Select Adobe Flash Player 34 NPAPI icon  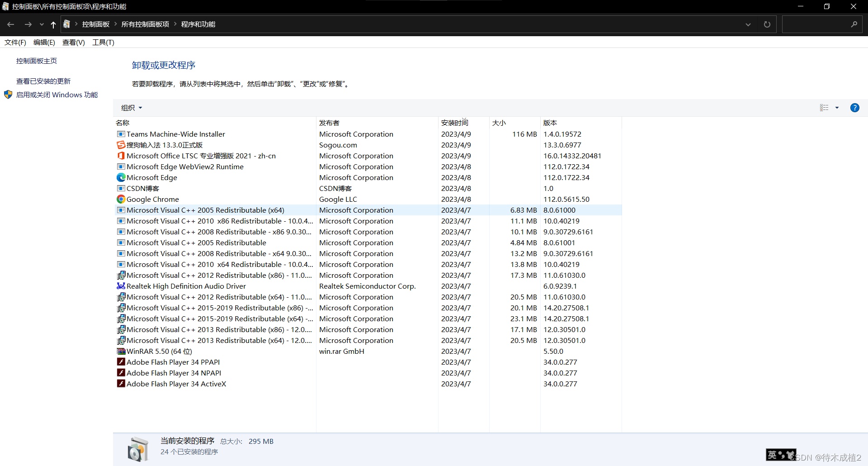pos(121,373)
